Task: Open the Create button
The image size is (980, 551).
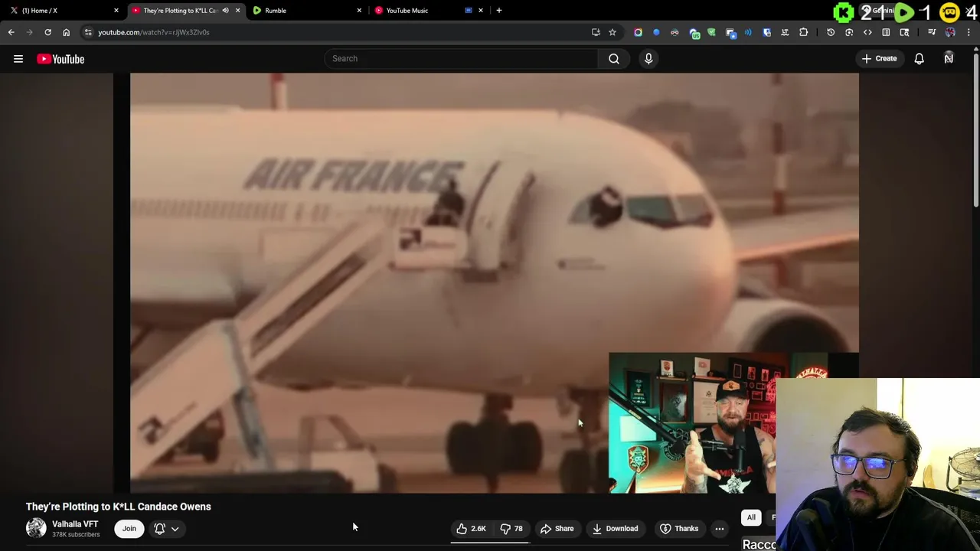Action: [879, 59]
